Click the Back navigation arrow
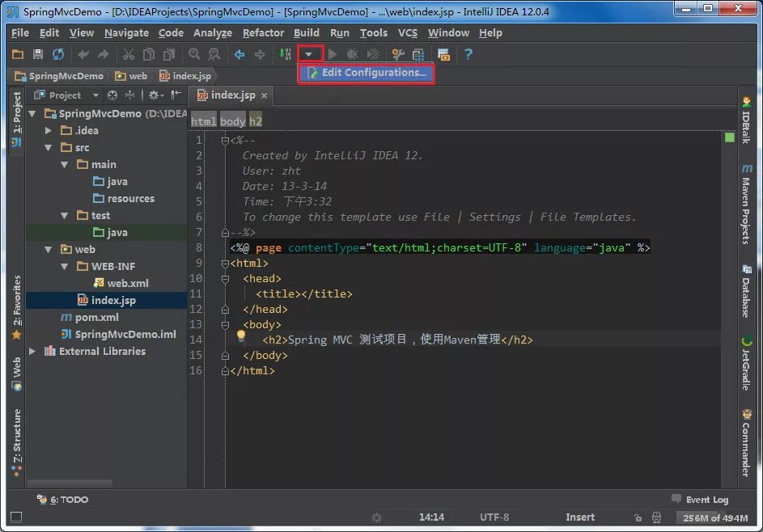Screen dimensions: 763x532 [x=239, y=54]
